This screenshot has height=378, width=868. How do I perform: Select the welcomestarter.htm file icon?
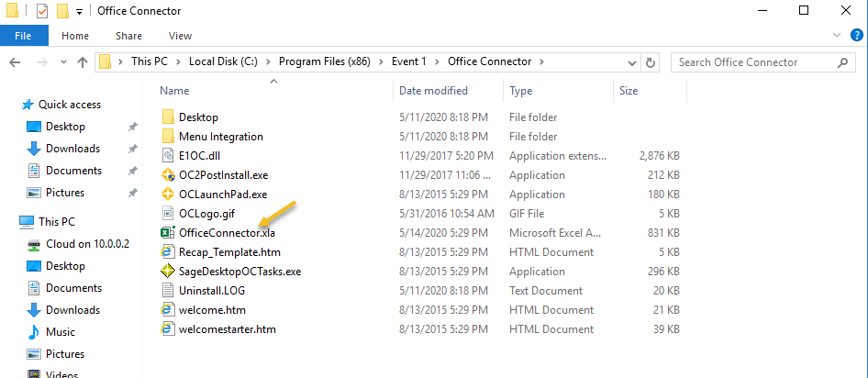pos(168,329)
